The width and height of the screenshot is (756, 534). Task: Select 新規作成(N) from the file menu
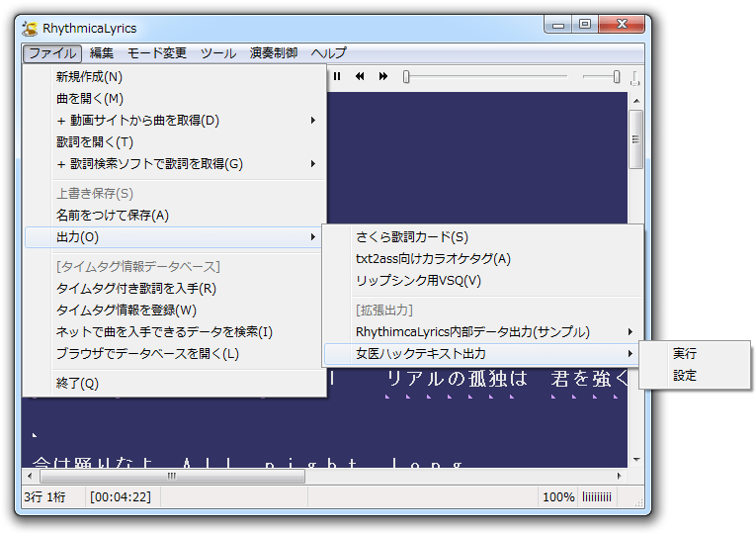click(174, 77)
